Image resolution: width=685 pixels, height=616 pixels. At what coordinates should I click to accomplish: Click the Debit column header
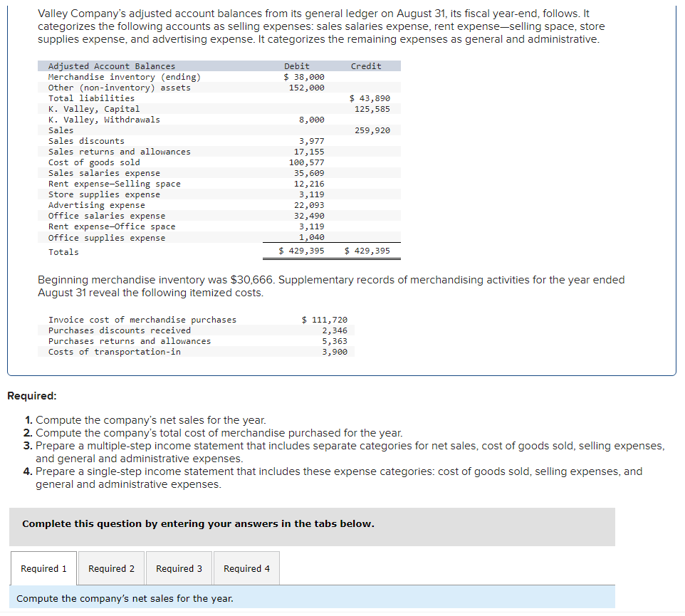pyautogui.click(x=297, y=66)
